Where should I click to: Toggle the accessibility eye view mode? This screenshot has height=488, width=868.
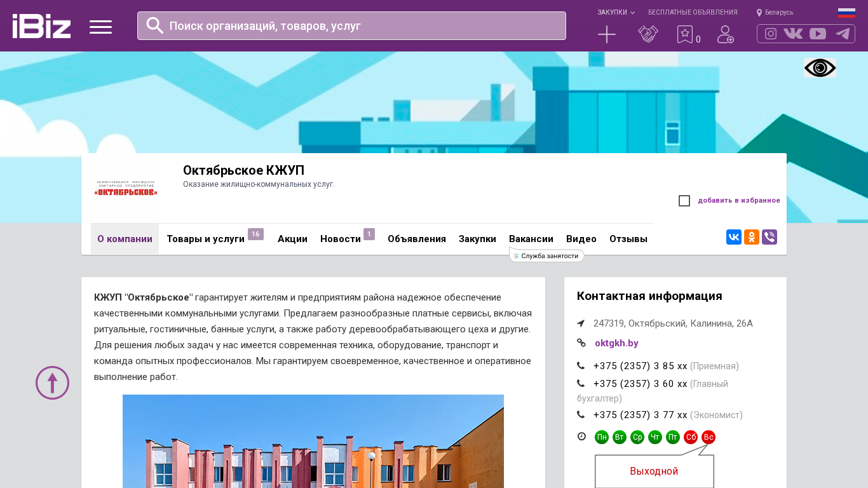[820, 68]
